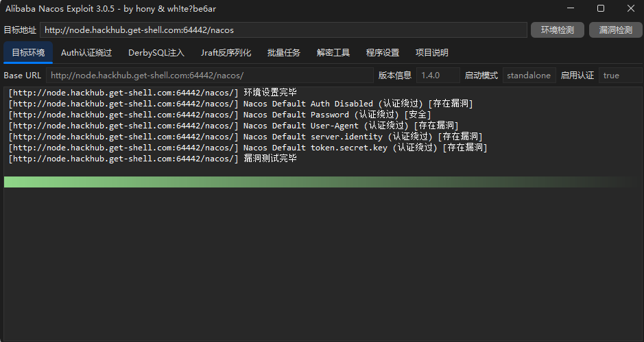Select the 目标环境 tab

(x=28, y=53)
